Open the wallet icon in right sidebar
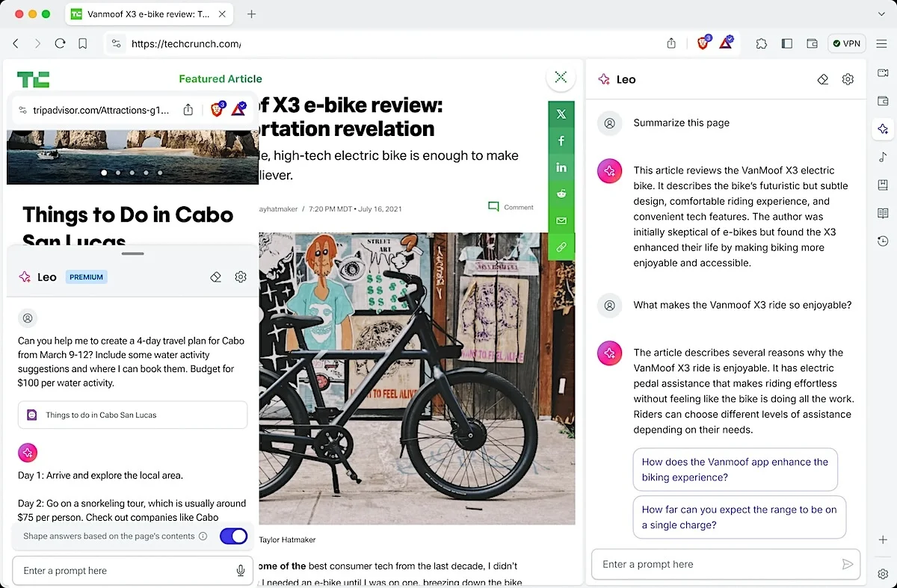 pyautogui.click(x=883, y=101)
